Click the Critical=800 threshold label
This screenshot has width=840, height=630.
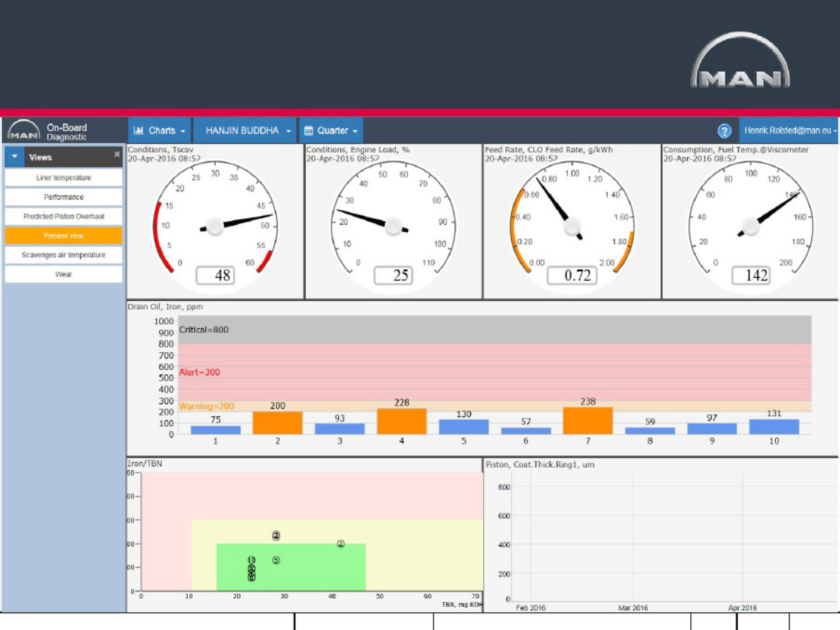point(204,330)
